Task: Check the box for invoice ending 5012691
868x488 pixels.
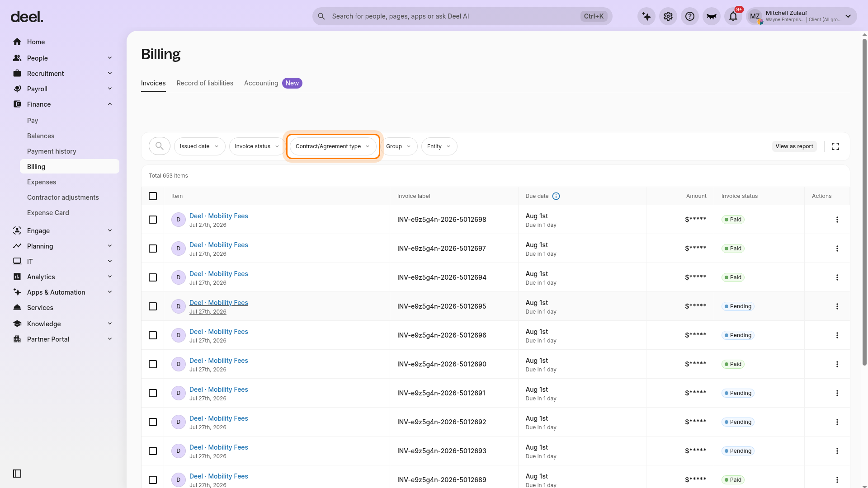Action: (153, 393)
